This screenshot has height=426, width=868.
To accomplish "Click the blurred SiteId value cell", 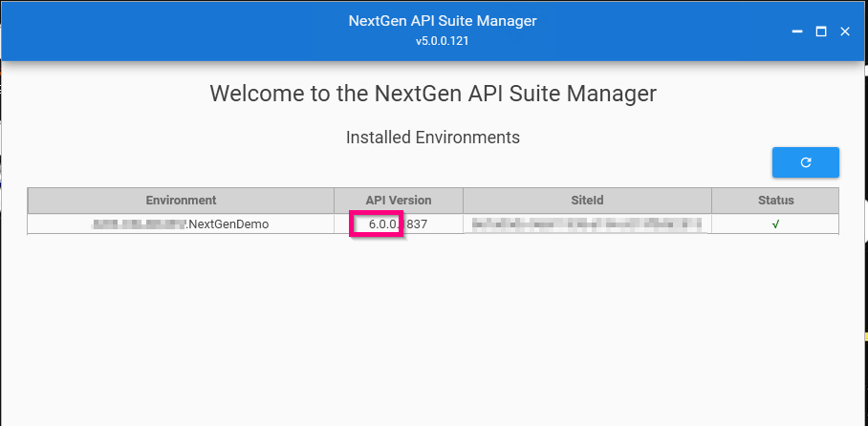I will pos(587,224).
